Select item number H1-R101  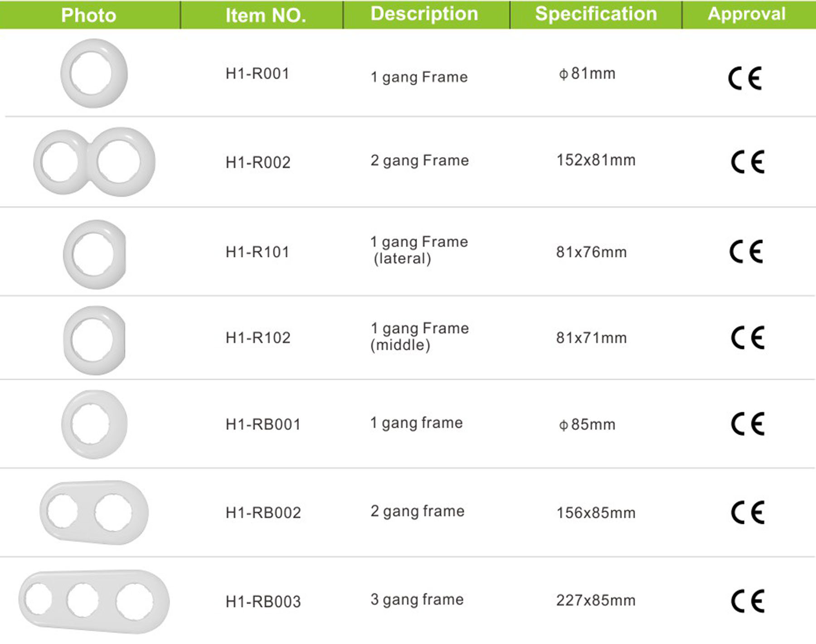pyautogui.click(x=257, y=252)
